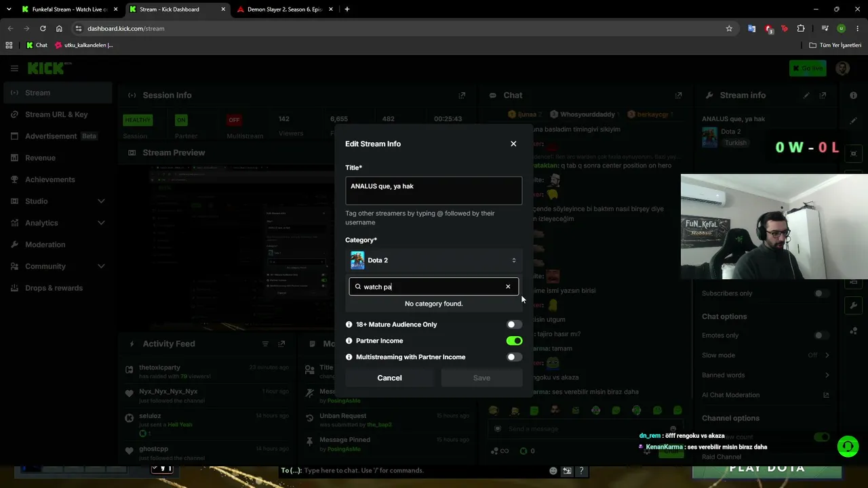This screenshot has height=488, width=868.
Task: Open Stream URL & Key page
Action: (x=57, y=115)
